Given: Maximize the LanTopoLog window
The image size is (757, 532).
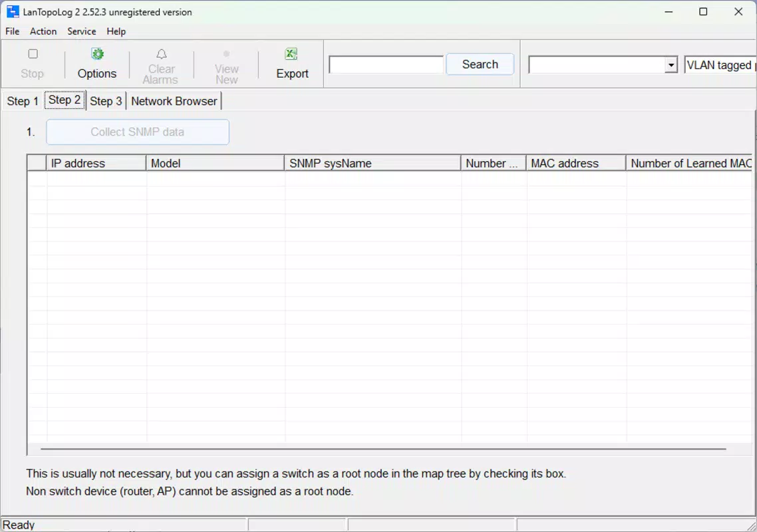Looking at the screenshot, I should [x=703, y=11].
